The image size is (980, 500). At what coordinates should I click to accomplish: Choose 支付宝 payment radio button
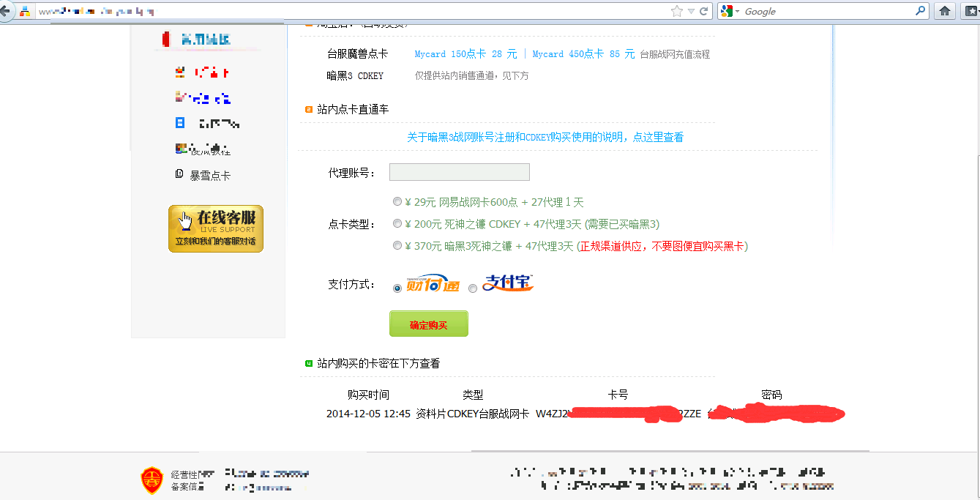473,288
